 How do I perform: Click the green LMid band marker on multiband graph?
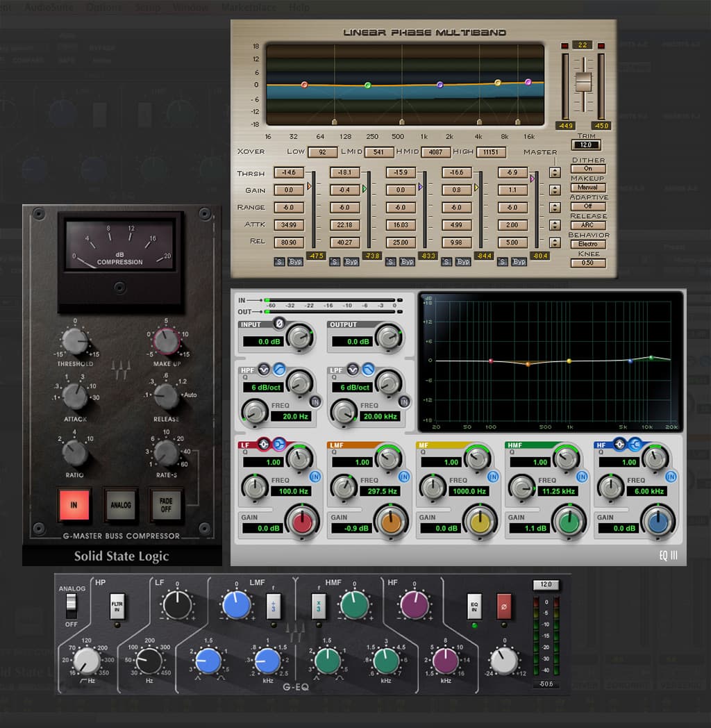point(368,85)
